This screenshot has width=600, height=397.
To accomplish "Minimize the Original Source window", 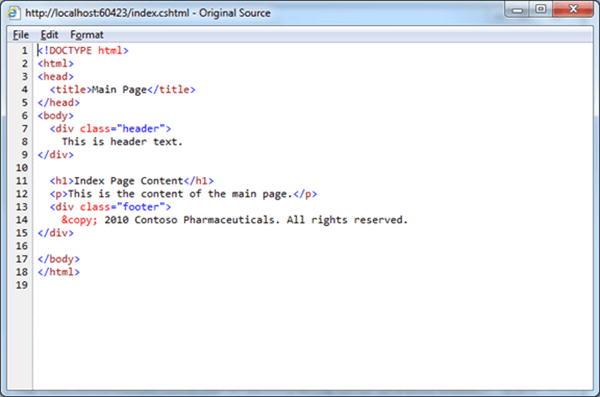I will [x=517, y=10].
